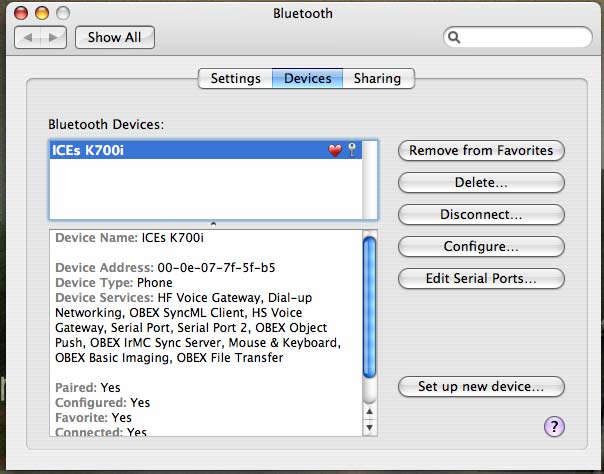Click the search input field
The height and width of the screenshot is (474, 604).
click(518, 37)
